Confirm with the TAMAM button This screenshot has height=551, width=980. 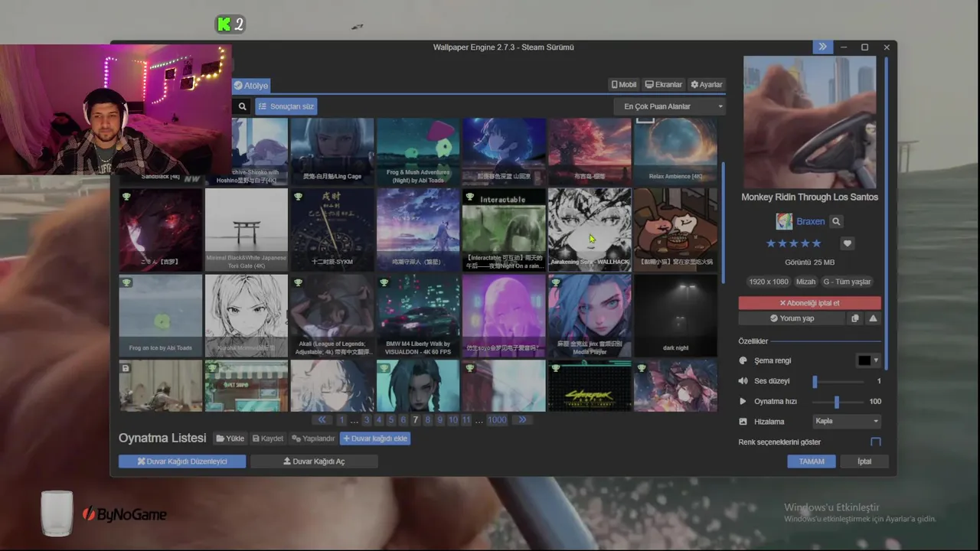point(812,461)
